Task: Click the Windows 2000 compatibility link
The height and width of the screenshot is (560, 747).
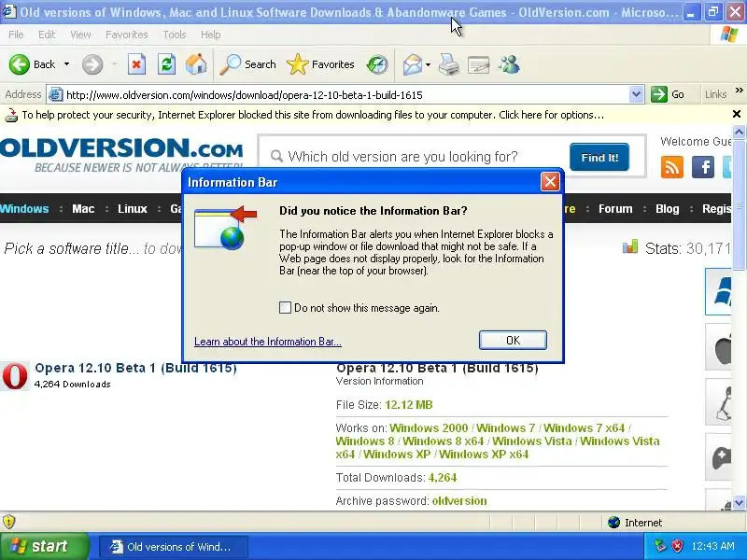Action: pyautogui.click(x=429, y=427)
